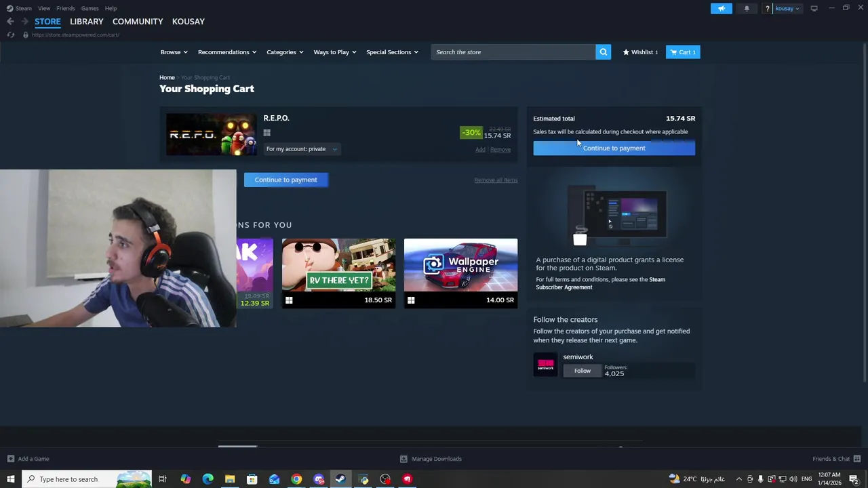
Task: Open Task View in the taskbar
Action: point(163,479)
